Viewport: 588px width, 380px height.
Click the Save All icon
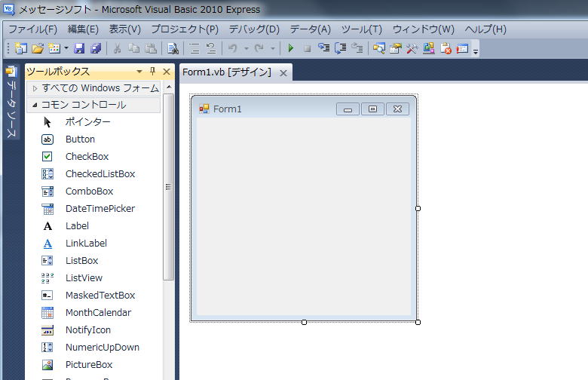click(x=96, y=48)
